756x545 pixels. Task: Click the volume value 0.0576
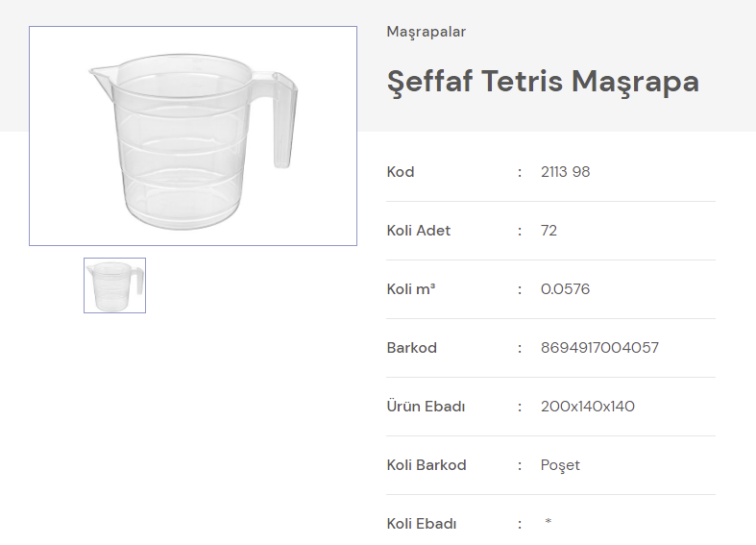[565, 289]
